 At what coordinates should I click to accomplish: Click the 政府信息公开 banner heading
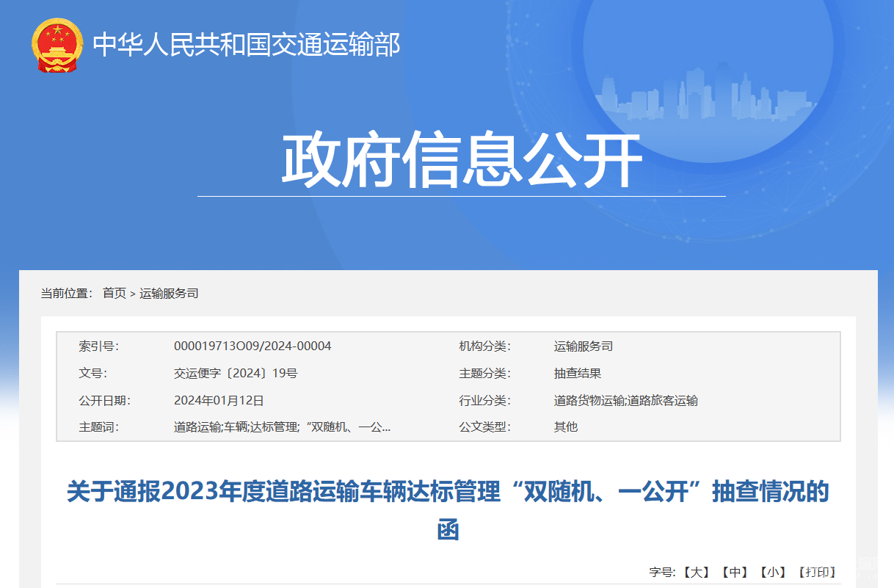coord(462,161)
